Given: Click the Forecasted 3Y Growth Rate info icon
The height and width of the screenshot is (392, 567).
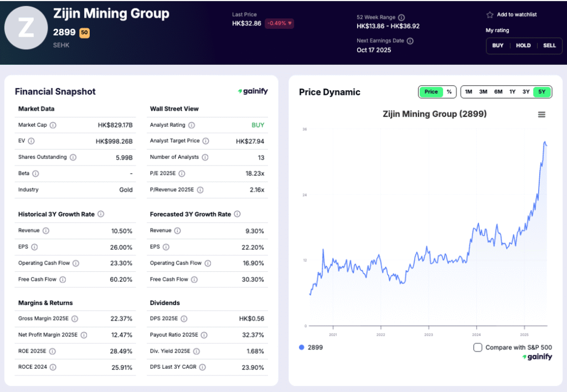Looking at the screenshot, I should click(x=237, y=214).
